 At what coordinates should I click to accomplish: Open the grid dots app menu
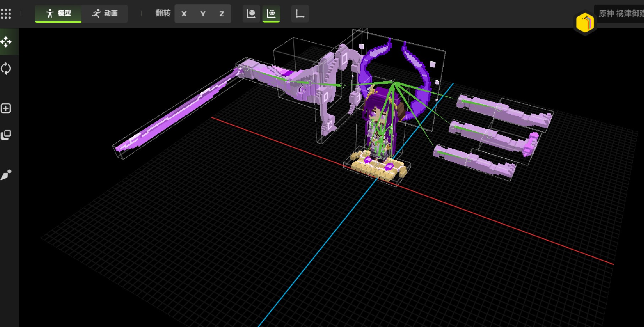6,14
